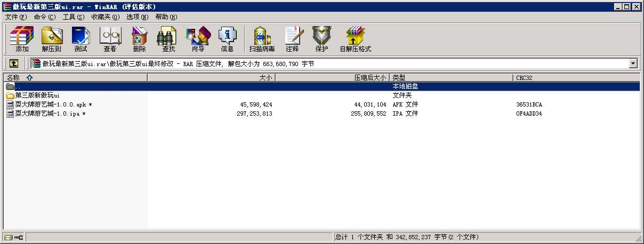Open the 帮助(H) menu

166,17
